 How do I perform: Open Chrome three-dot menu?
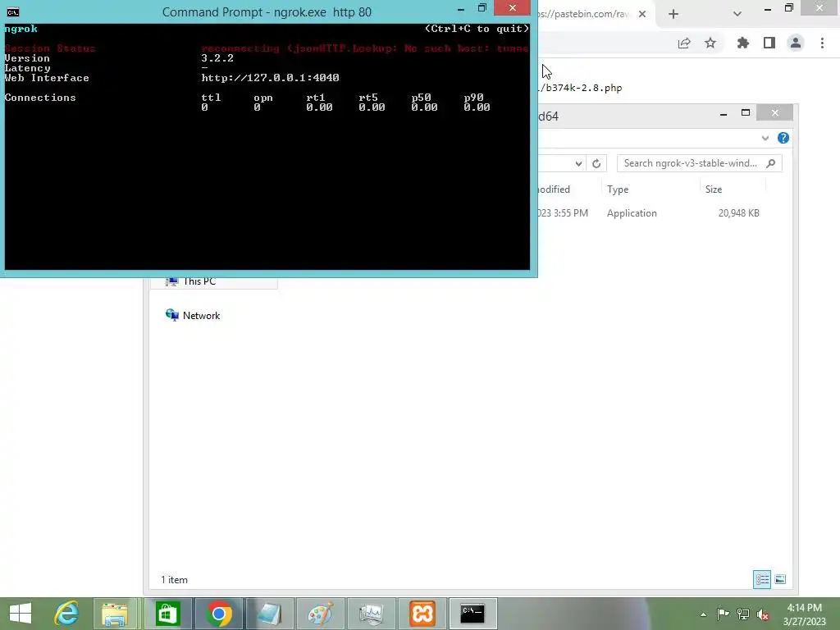point(822,43)
